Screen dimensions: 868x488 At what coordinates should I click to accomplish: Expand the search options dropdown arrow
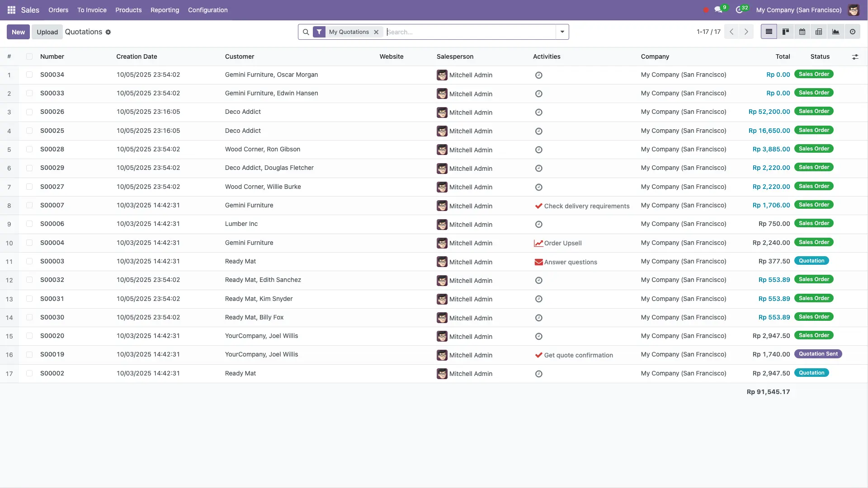562,32
